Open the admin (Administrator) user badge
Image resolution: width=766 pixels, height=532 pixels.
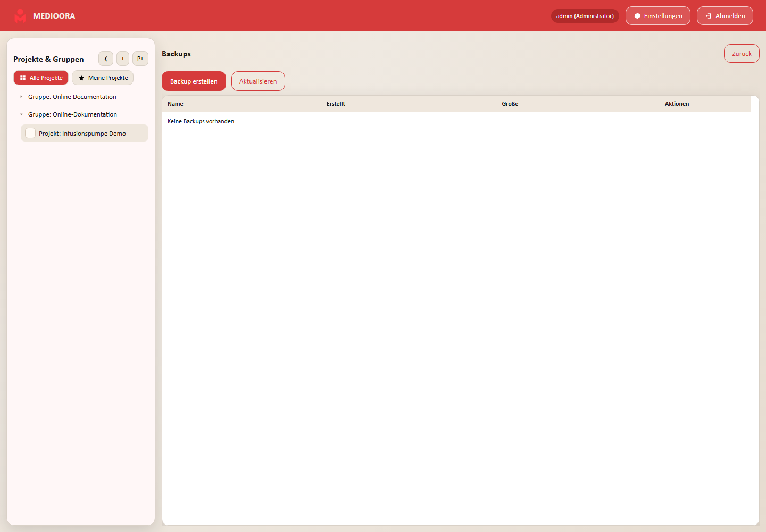[585, 16]
